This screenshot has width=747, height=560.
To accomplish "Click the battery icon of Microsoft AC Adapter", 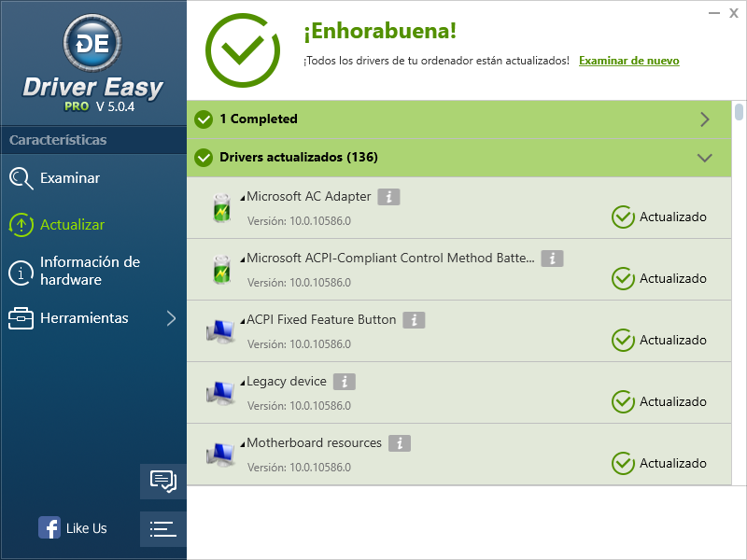I will 221,208.
